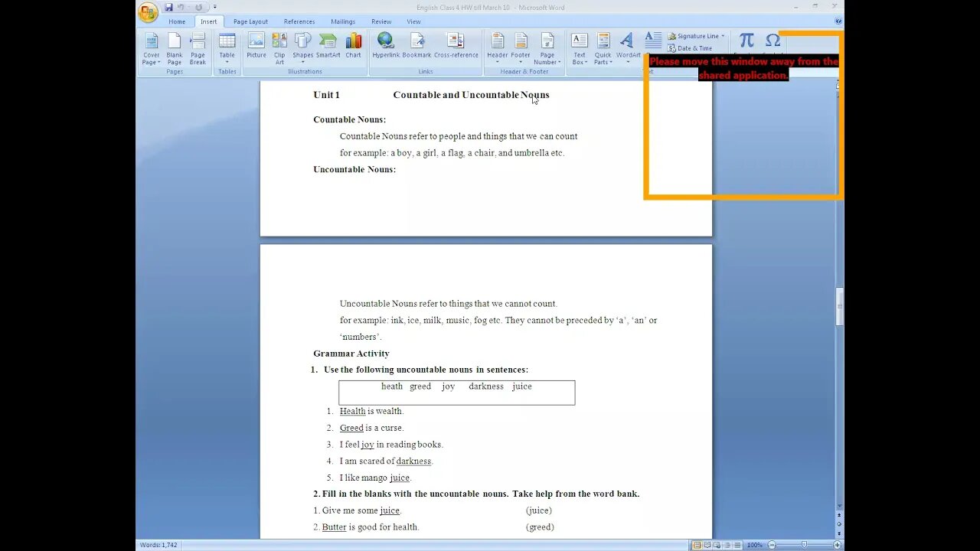Select the Insert ribbon tab
The height and width of the screenshot is (551, 980).
(209, 21)
